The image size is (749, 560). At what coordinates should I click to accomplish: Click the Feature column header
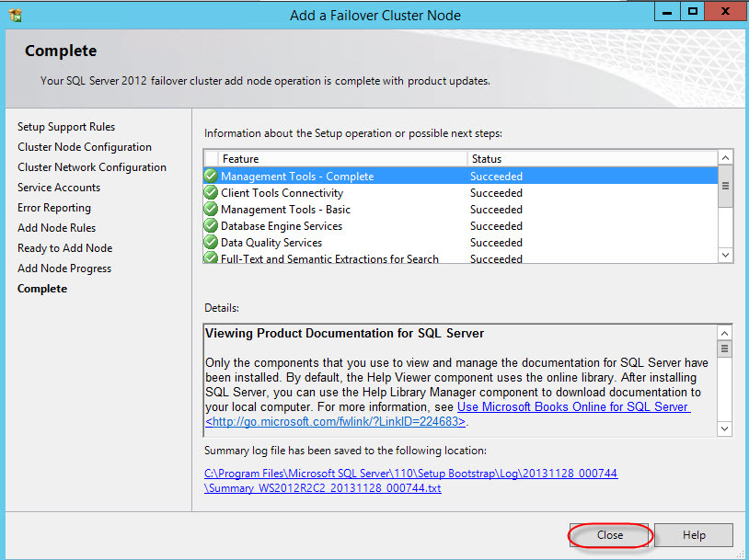[x=343, y=159]
